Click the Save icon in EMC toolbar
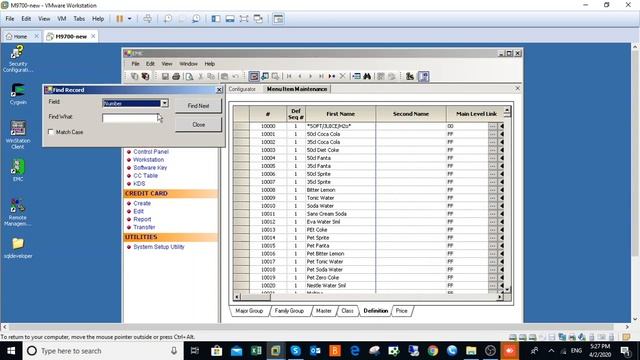This screenshot has height=360, width=640. [x=165, y=76]
